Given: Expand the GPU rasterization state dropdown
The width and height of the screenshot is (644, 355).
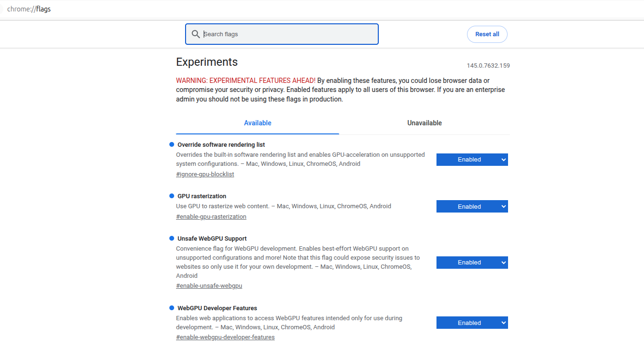Looking at the screenshot, I should [x=472, y=207].
